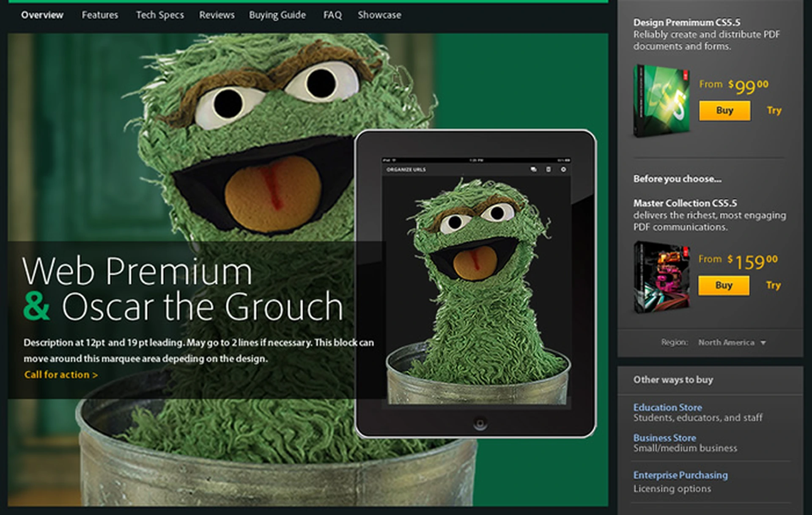Screen dimensions: 812x515
Task: Click the settings gear icon in the iPad toolbar
Action: click(x=563, y=169)
